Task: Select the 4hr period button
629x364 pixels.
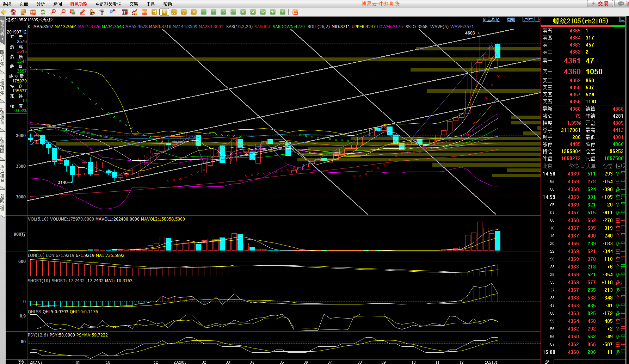Action: point(273,12)
